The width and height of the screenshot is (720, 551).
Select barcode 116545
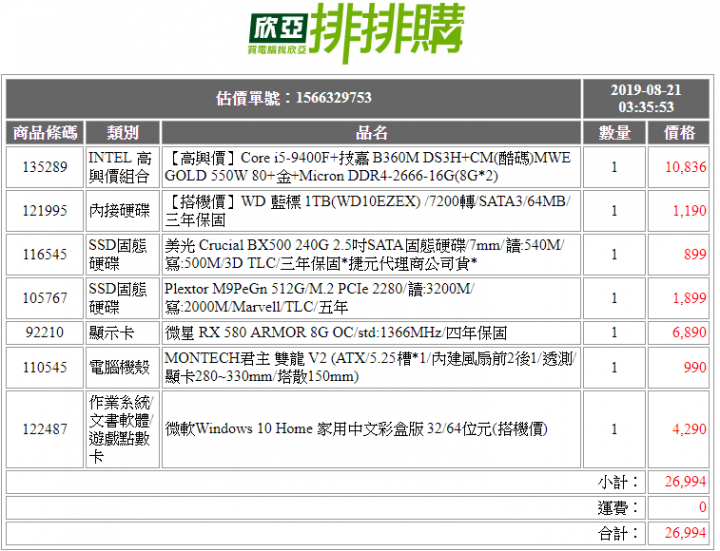click(45, 254)
